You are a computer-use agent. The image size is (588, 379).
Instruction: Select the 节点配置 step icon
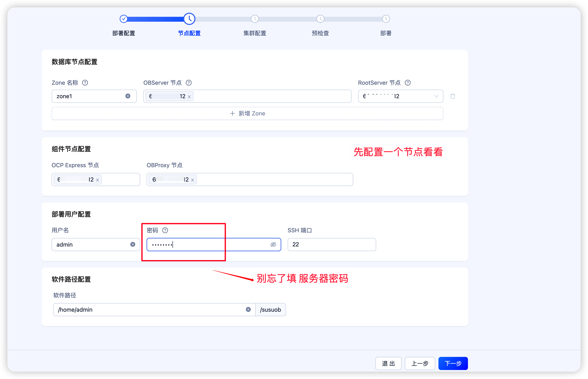click(x=190, y=19)
